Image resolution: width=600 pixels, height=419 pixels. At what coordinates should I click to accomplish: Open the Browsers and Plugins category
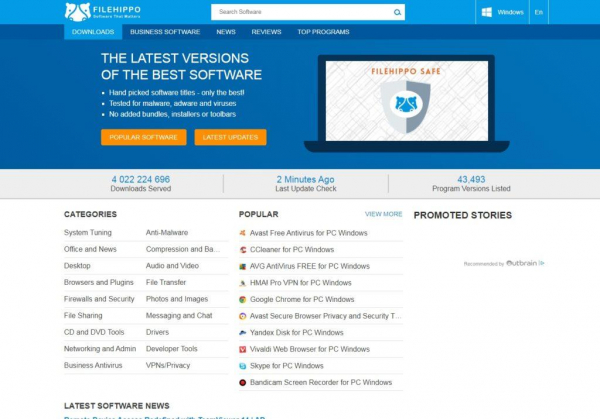click(99, 282)
